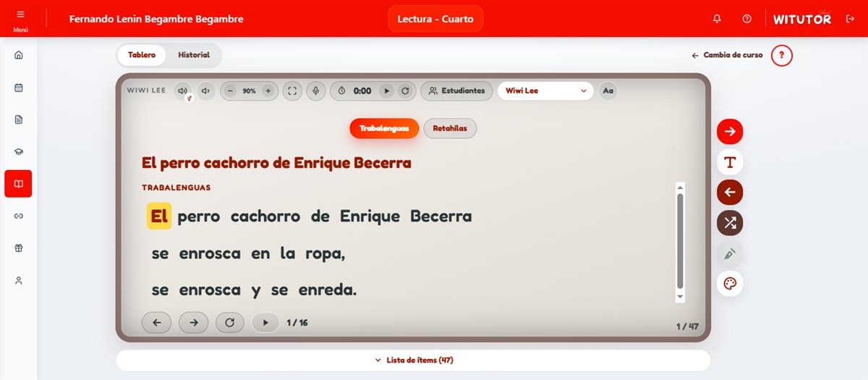Click the logout icon beside WITUTOR
The width and height of the screenshot is (868, 380).
coord(850,19)
